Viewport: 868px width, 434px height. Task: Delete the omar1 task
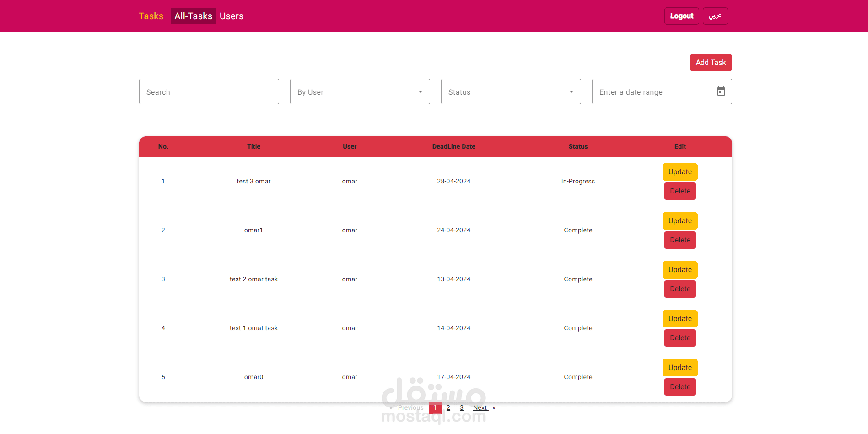680,240
